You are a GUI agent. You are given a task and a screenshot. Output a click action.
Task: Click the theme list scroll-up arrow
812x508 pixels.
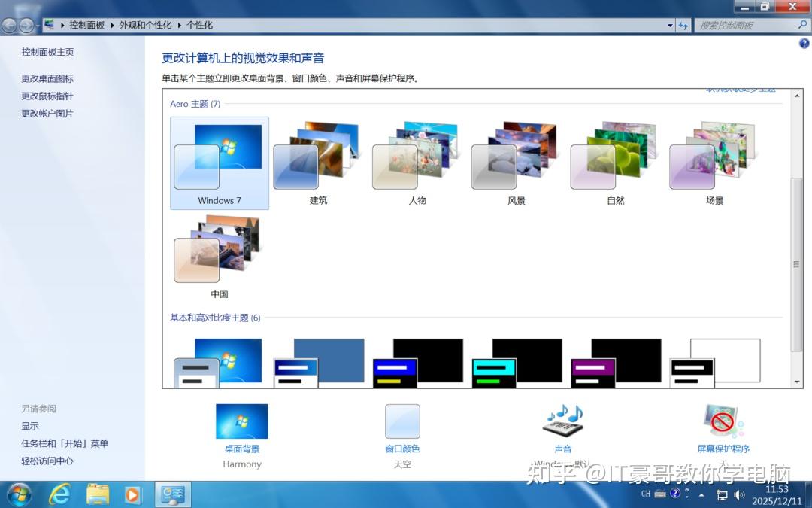click(797, 96)
